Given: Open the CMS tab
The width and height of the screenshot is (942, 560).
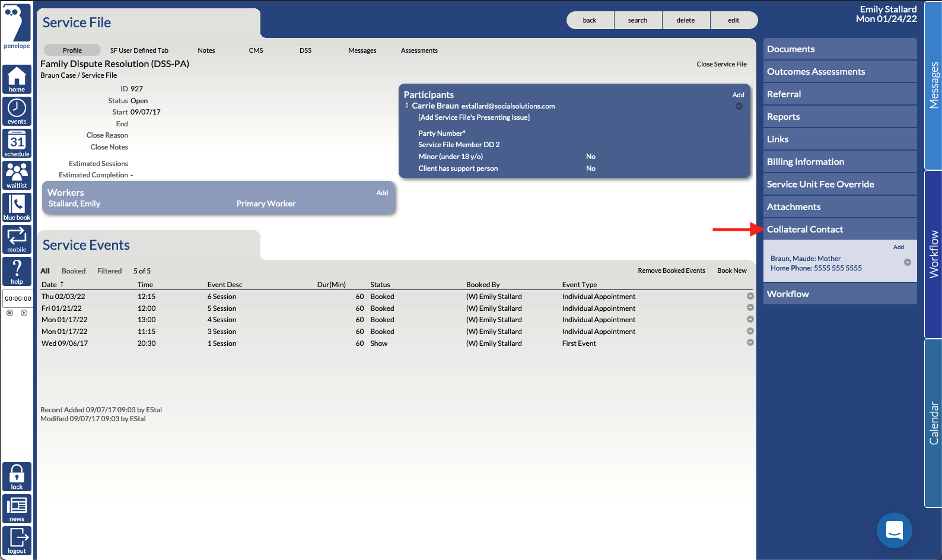Looking at the screenshot, I should coord(256,50).
